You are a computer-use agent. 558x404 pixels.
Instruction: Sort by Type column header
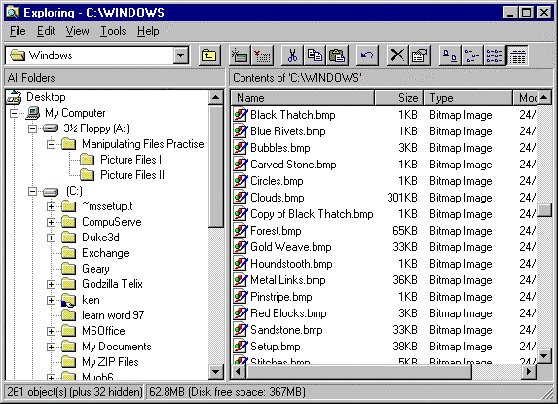(x=468, y=98)
